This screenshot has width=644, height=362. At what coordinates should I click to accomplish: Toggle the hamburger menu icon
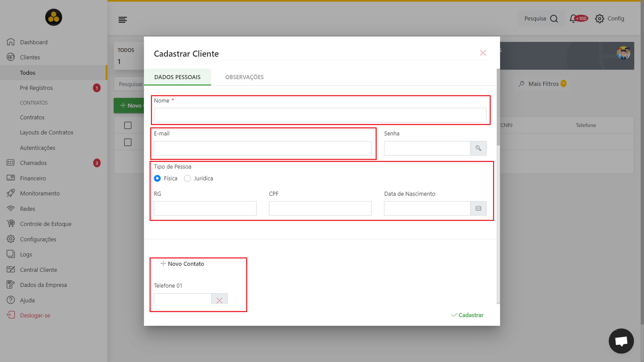point(123,20)
